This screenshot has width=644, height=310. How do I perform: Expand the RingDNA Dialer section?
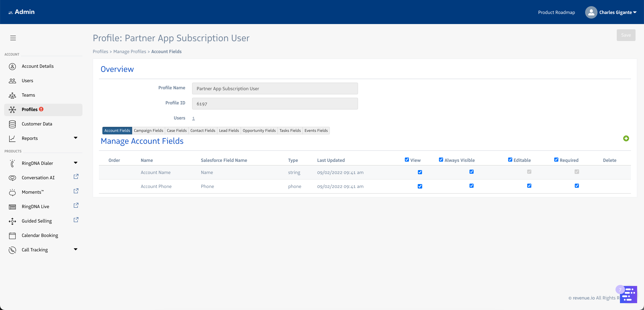(76, 163)
